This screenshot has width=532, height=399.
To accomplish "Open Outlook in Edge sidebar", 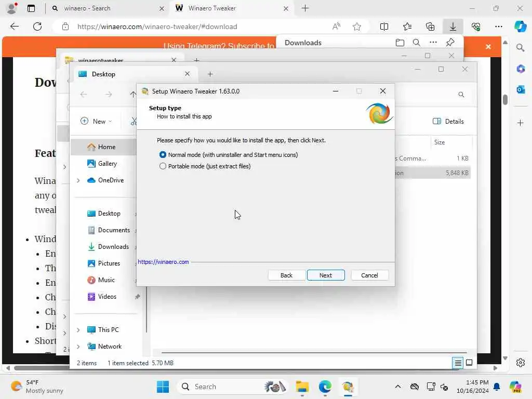I will click(x=520, y=89).
